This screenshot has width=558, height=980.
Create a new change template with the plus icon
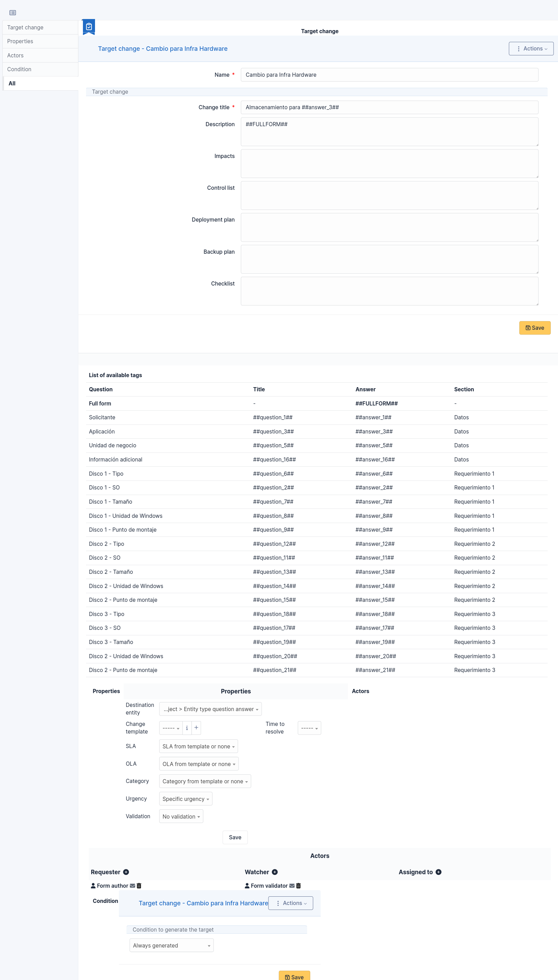pyautogui.click(x=196, y=728)
